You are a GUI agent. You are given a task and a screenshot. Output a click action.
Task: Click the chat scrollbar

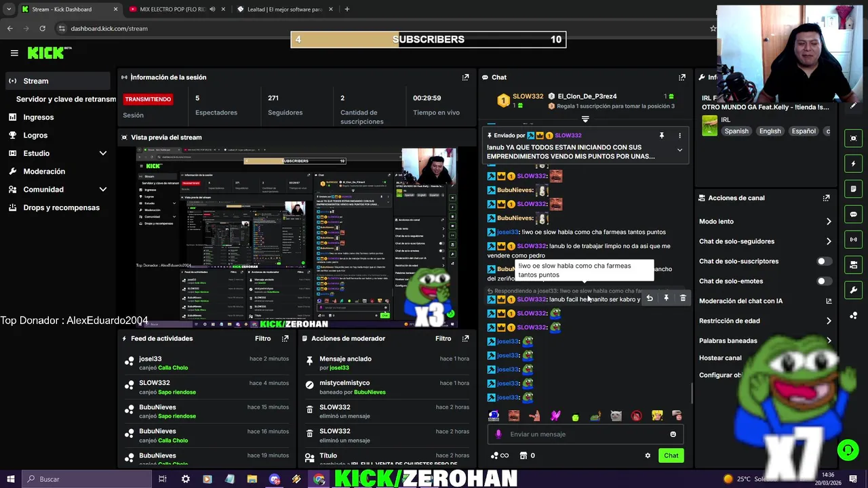coord(692,392)
